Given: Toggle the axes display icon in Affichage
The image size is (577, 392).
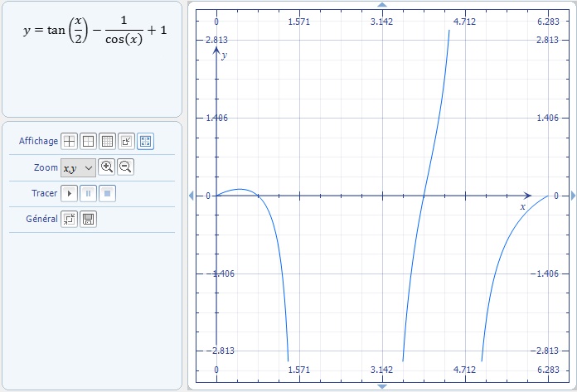Looking at the screenshot, I should point(70,142).
